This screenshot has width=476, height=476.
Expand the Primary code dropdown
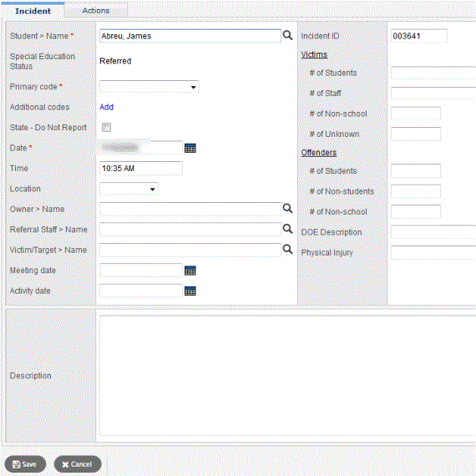coord(149,87)
